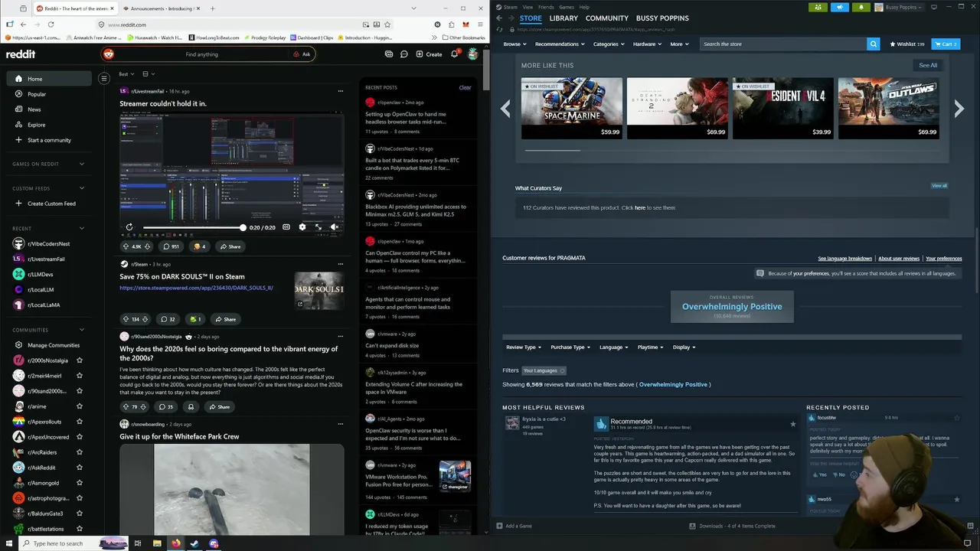Image resolution: width=980 pixels, height=551 pixels.
Task: Collapse the Custom Feeds section
Action: click(82, 188)
